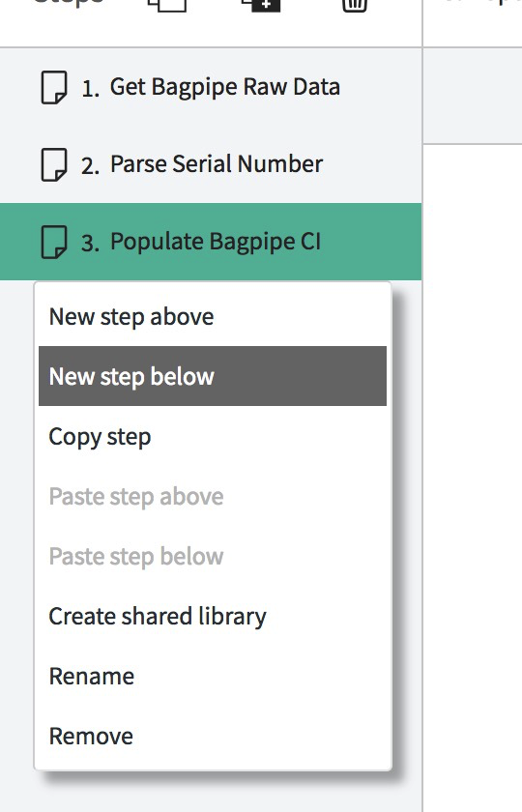Click the copy step icon in header

coord(167,5)
